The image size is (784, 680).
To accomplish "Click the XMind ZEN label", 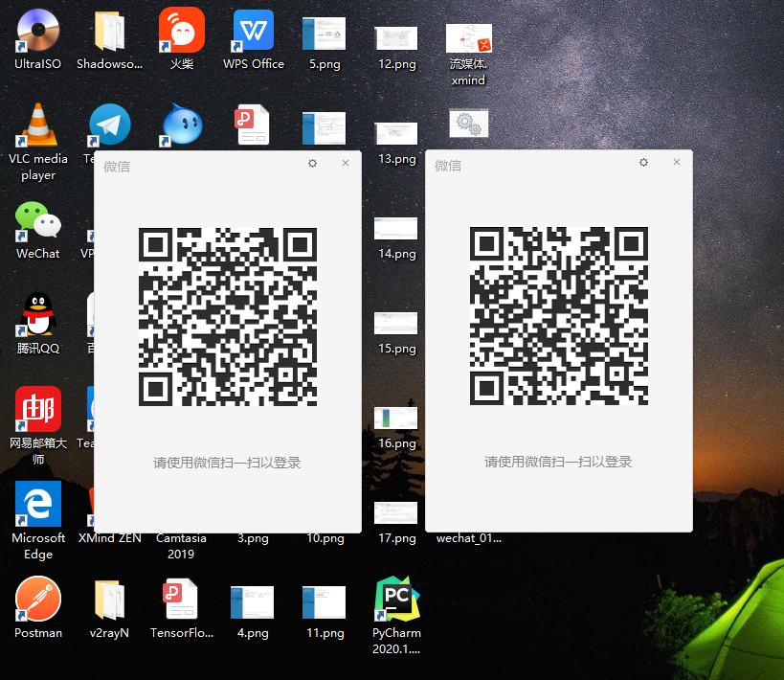I will tap(109, 538).
